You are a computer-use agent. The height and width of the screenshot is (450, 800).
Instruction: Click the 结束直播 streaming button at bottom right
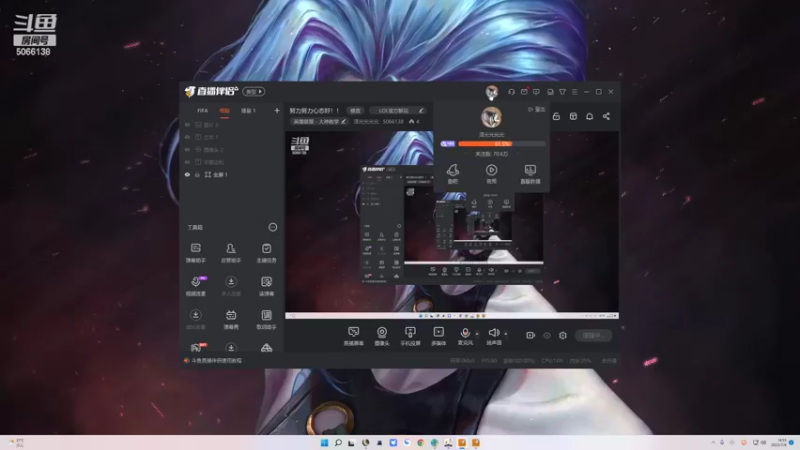click(593, 335)
